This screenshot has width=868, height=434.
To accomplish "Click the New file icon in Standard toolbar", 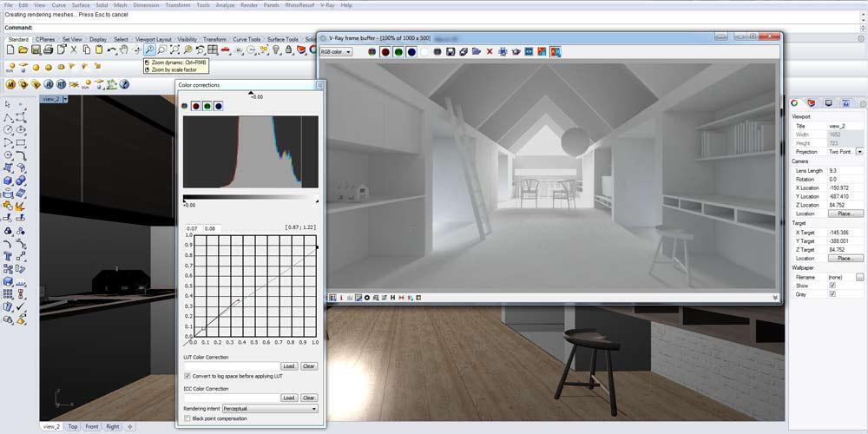I will coord(10,49).
